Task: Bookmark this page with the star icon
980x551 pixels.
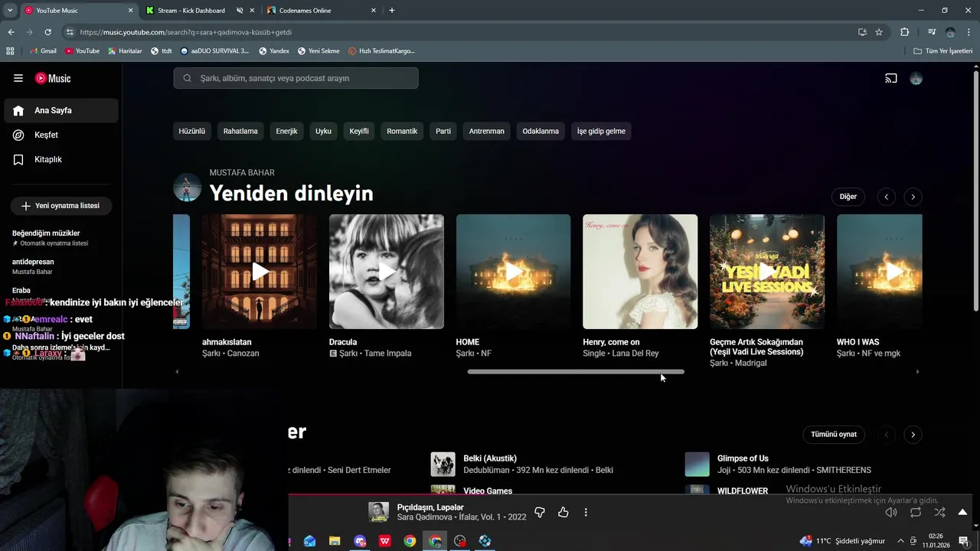Action: coord(879,32)
